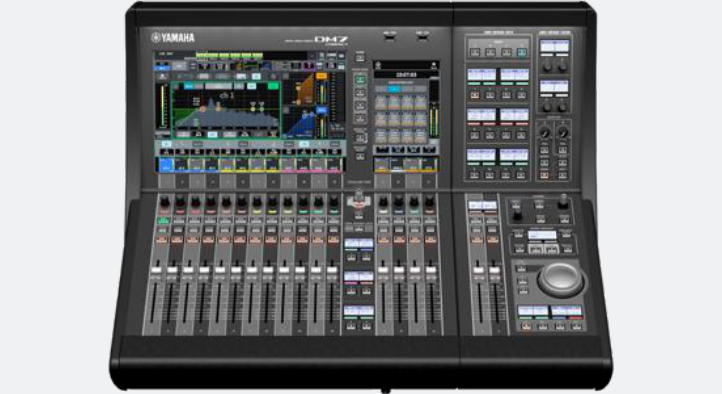Toggle the orange ON key of first channel strip
The image size is (722, 394).
(x=162, y=239)
